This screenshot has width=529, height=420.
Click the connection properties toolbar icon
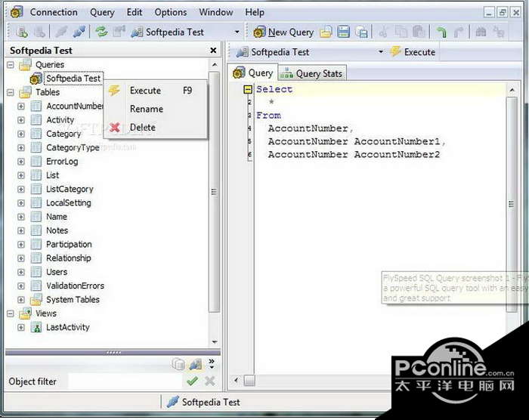119,32
